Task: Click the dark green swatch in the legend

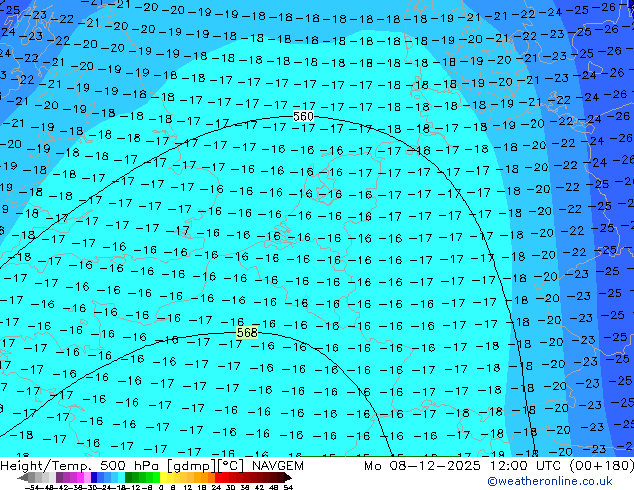Action: 128,477
